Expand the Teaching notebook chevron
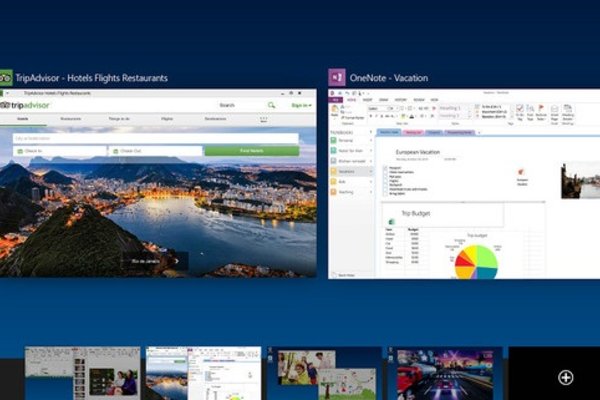Image resolution: width=600 pixels, height=400 pixels. pyautogui.click(x=371, y=192)
